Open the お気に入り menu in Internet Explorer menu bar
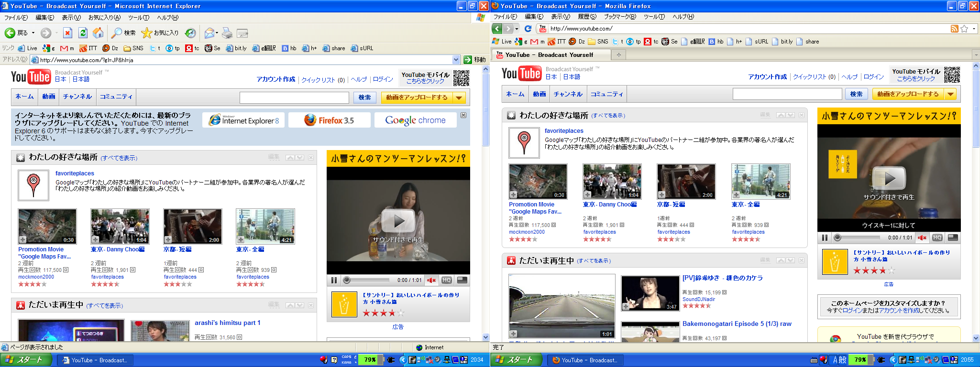Image resolution: width=980 pixels, height=367 pixels. tap(104, 18)
